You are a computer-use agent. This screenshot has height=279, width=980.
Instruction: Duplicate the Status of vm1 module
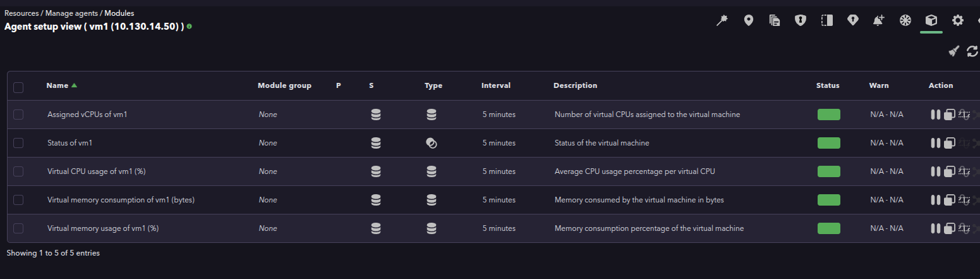[949, 143]
